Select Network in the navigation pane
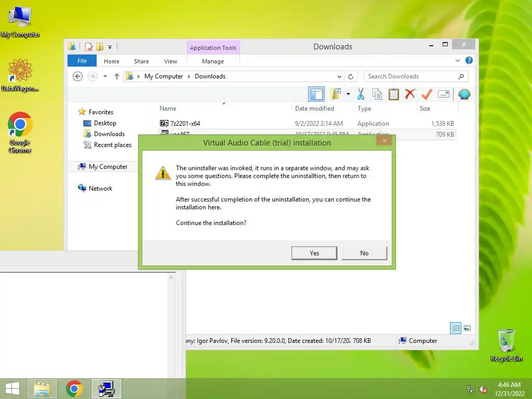The height and width of the screenshot is (399, 532). [x=100, y=188]
